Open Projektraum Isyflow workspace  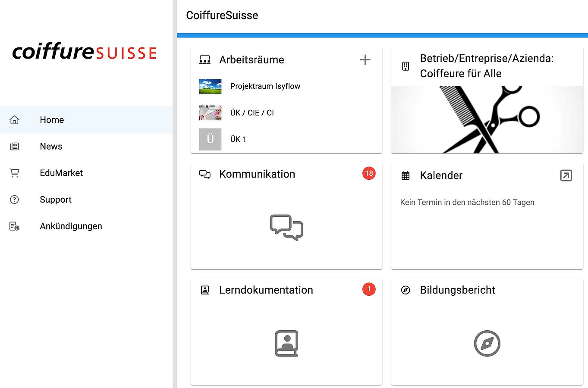(265, 86)
